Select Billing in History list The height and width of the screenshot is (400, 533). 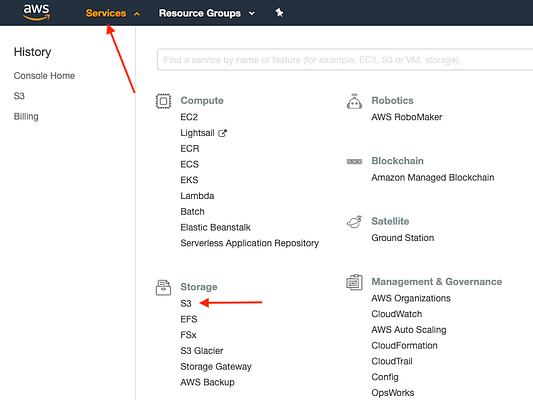(x=26, y=117)
